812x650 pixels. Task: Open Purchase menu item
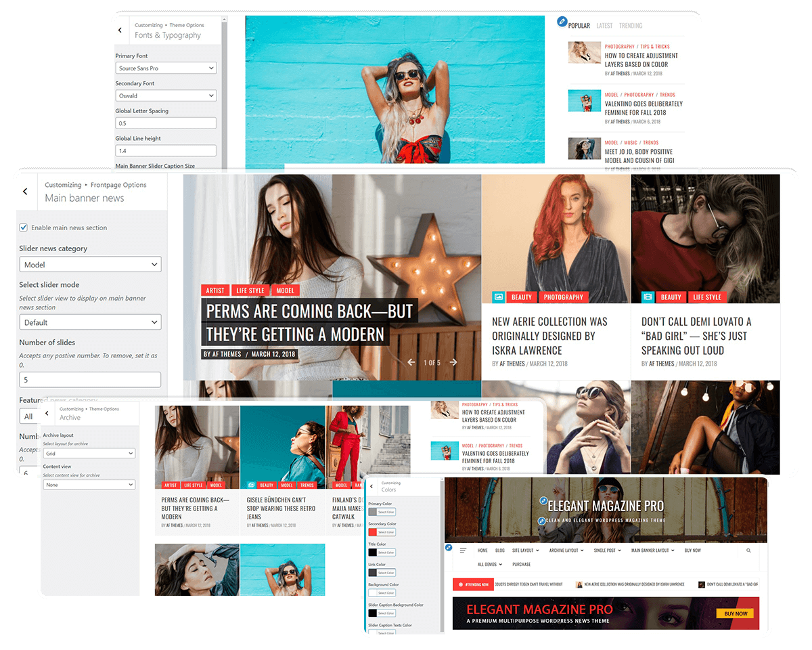tap(522, 564)
